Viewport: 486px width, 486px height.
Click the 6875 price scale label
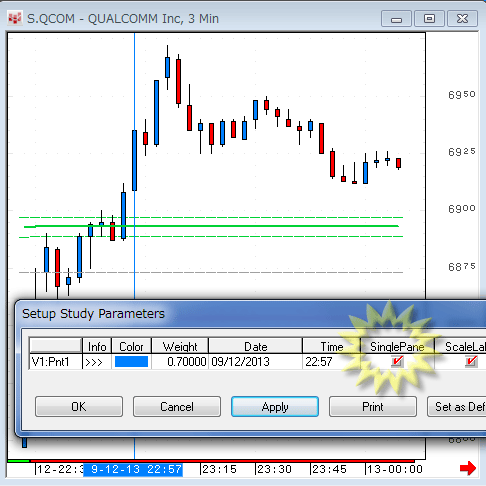point(462,267)
